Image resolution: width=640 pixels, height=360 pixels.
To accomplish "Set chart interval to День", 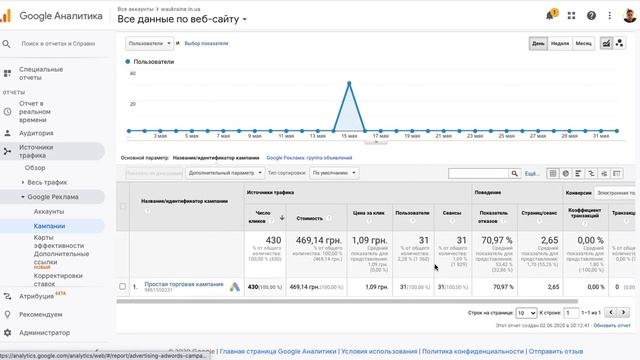I will pos(538,43).
